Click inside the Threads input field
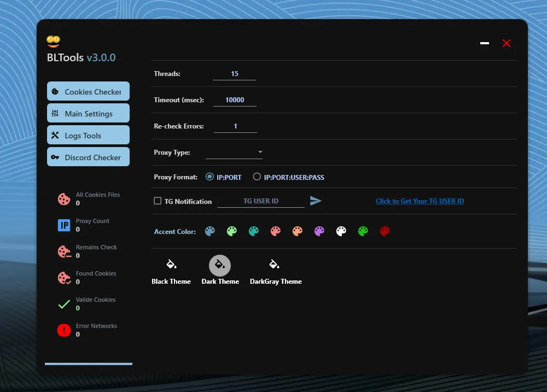 234,73
